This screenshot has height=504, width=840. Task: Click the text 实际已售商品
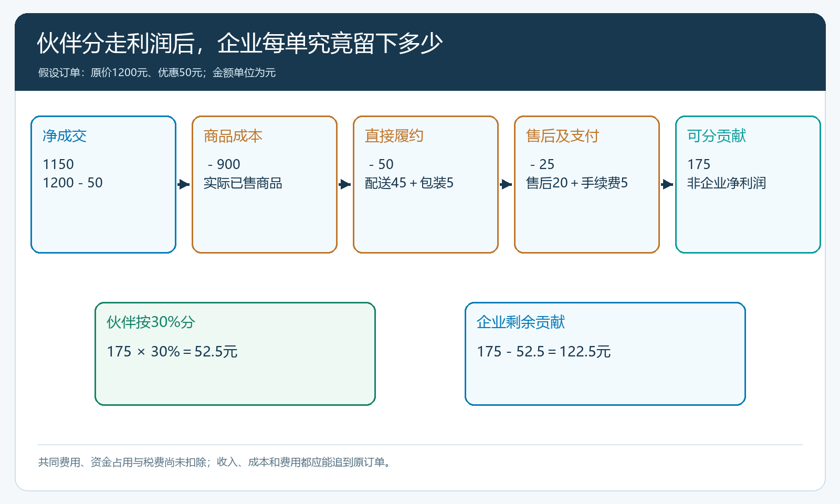point(243,183)
